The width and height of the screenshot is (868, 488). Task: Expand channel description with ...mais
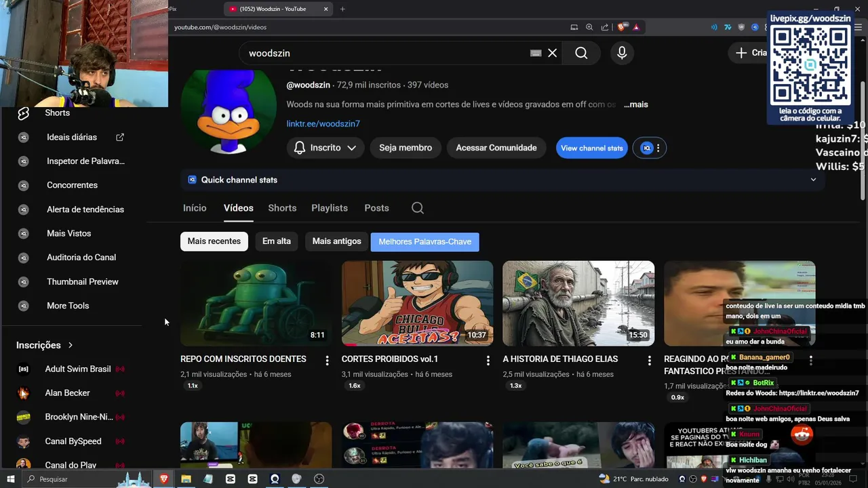pos(635,104)
